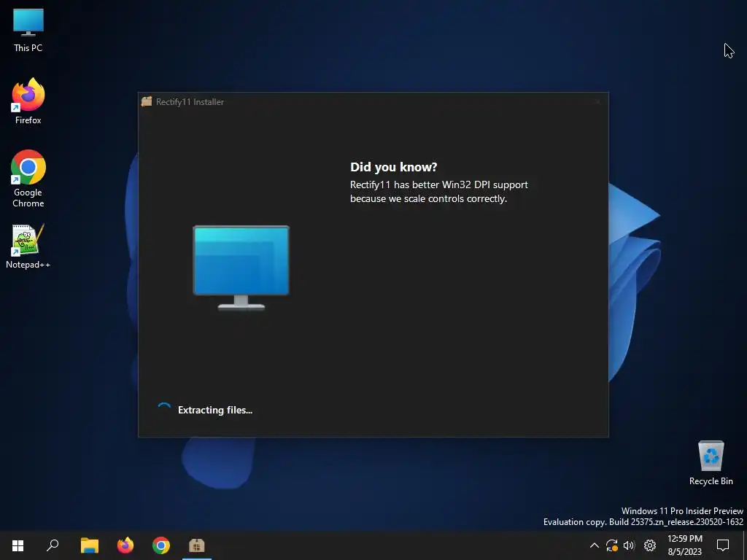747x560 pixels.
Task: Open File Explorer from taskbar
Action: 89,545
